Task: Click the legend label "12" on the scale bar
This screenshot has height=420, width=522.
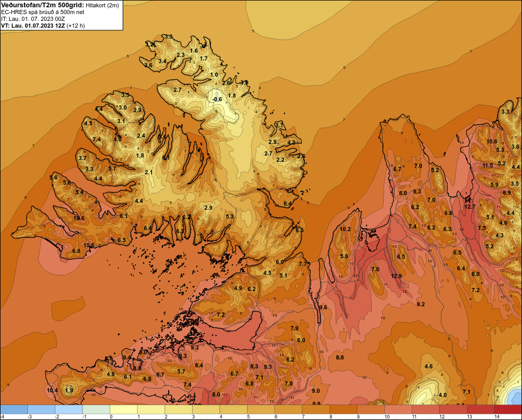Action: click(442, 417)
